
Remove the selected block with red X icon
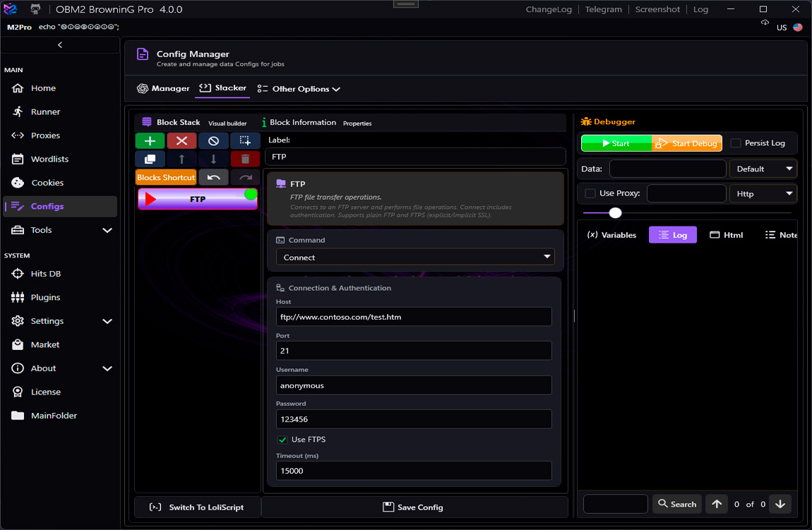click(x=181, y=140)
